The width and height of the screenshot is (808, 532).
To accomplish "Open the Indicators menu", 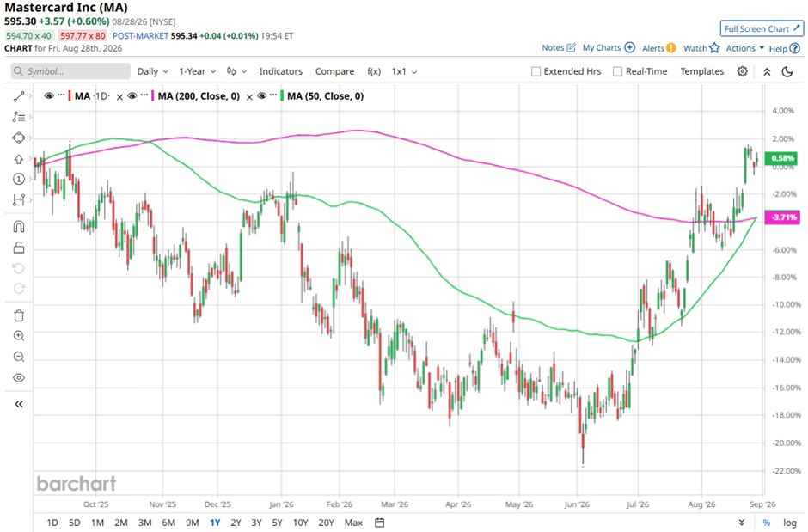I will [x=281, y=71].
